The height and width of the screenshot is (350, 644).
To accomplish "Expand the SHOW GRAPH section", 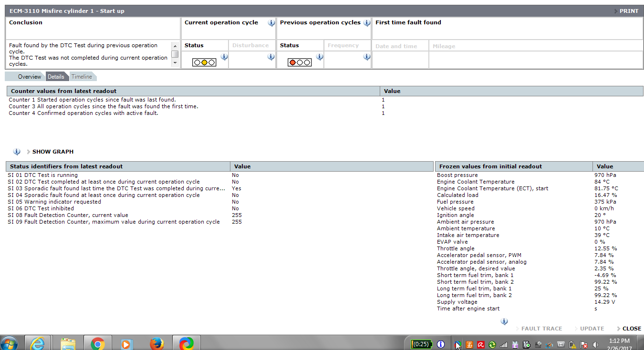I will click(x=52, y=152).
